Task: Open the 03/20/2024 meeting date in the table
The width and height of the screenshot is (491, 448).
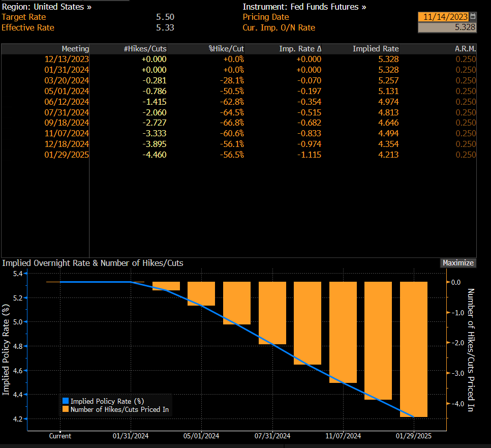Action: tap(67, 80)
